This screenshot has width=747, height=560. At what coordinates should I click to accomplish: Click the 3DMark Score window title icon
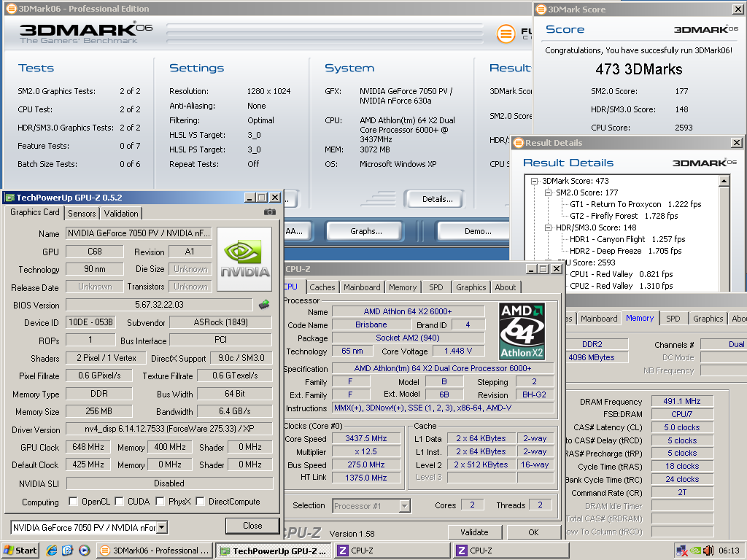click(541, 9)
